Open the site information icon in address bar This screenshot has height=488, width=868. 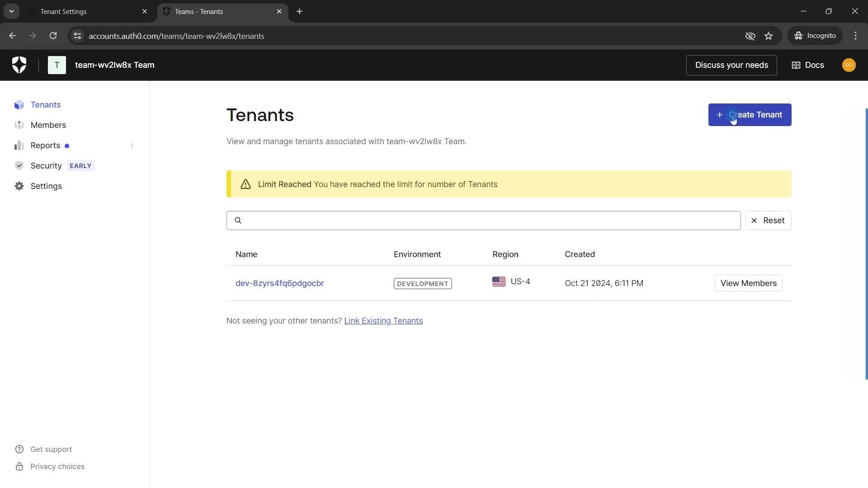(77, 36)
